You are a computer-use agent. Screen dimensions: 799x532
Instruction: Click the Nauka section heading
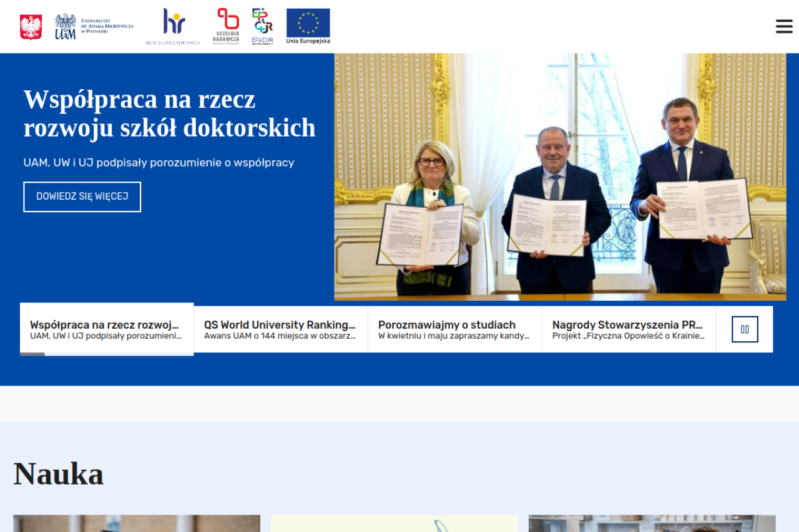(x=59, y=473)
